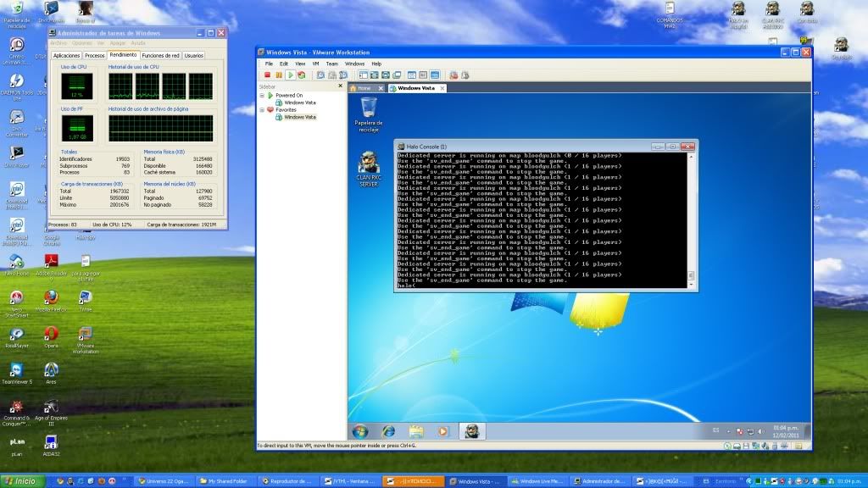Image resolution: width=868 pixels, height=488 pixels.
Task: Switch to Funciones de red tab in Task Manager
Action: (x=160, y=55)
